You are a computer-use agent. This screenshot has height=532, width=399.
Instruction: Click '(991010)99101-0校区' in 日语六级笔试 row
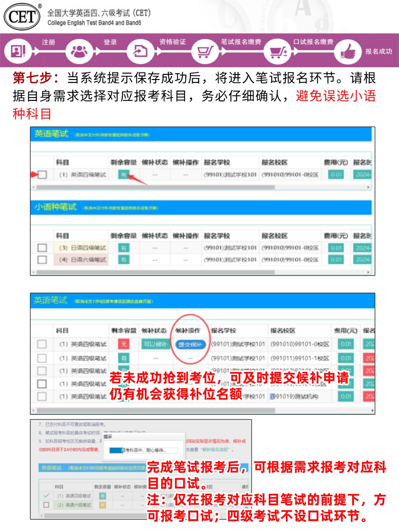tap(290, 259)
